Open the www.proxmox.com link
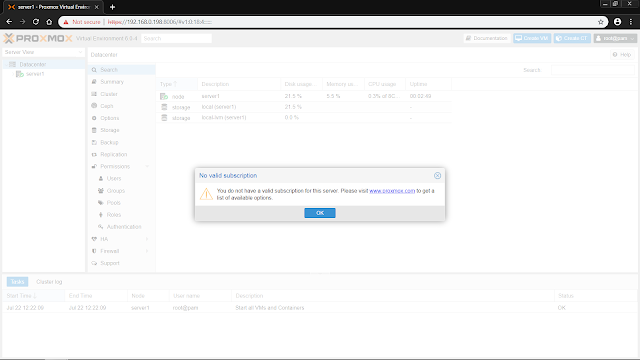This screenshot has width=640, height=360. 392,191
